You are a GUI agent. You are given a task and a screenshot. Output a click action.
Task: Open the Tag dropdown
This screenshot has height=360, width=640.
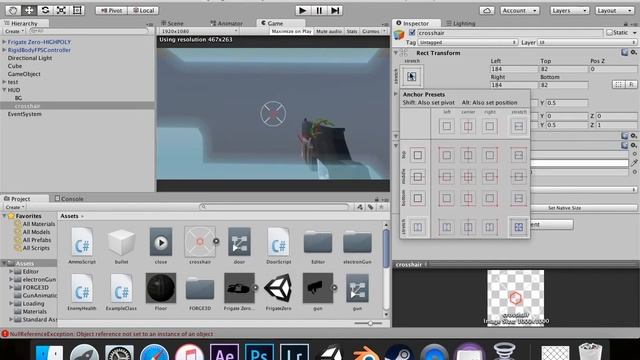468,42
